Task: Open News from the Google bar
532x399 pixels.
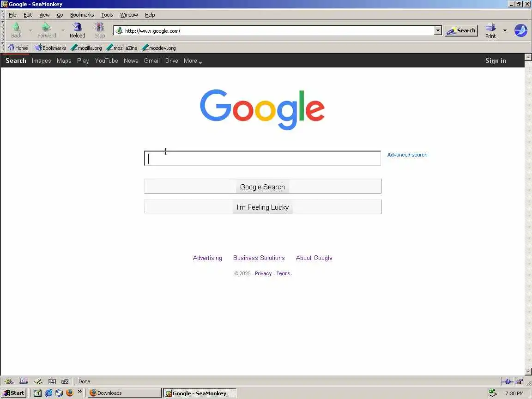Action: [x=131, y=61]
